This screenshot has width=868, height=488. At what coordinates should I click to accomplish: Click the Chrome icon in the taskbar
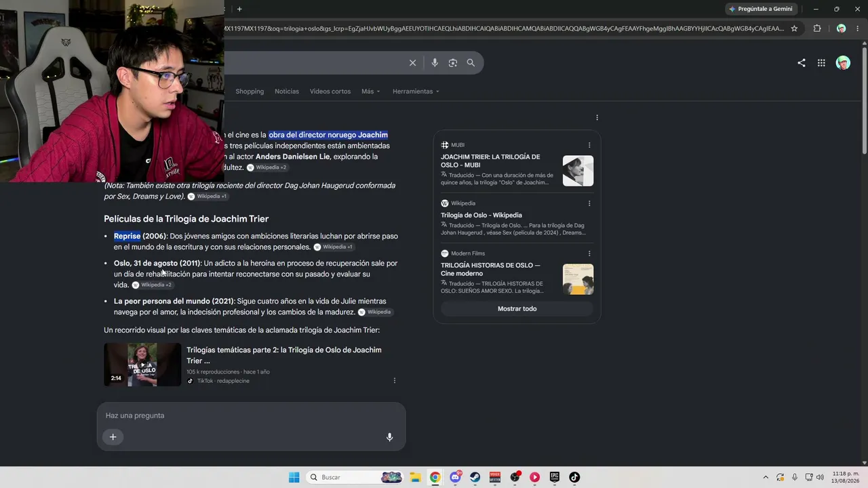435,477
